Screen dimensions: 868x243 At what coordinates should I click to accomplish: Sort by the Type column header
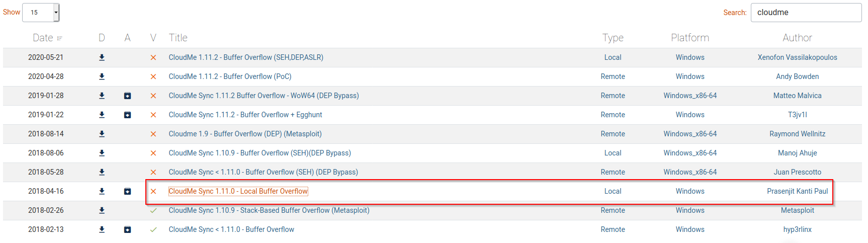pos(613,38)
